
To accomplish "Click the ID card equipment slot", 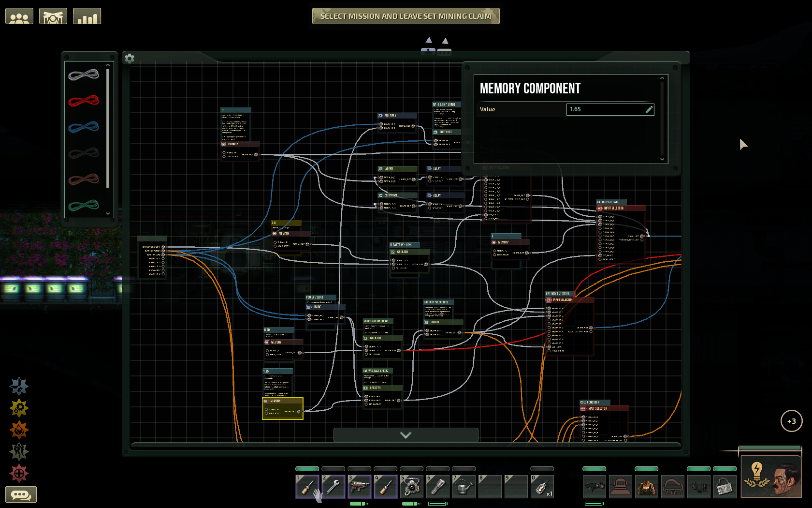I will (x=725, y=486).
